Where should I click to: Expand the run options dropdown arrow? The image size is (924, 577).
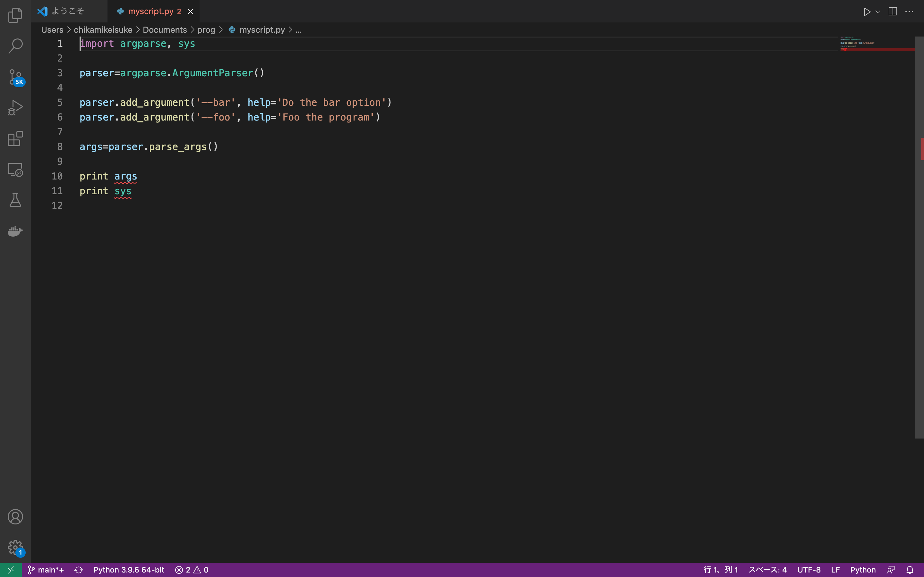[878, 12]
